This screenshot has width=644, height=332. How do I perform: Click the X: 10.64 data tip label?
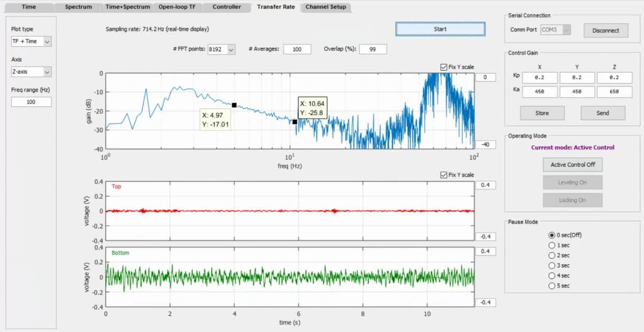coord(312,108)
